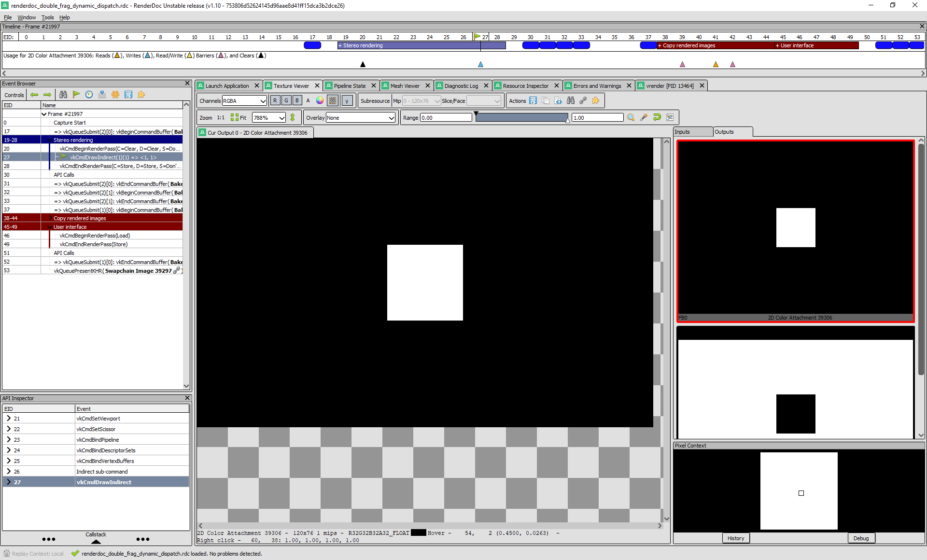This screenshot has height=560, width=927.
Task: Click the magic wand auto-fit range icon
Action: click(x=644, y=117)
